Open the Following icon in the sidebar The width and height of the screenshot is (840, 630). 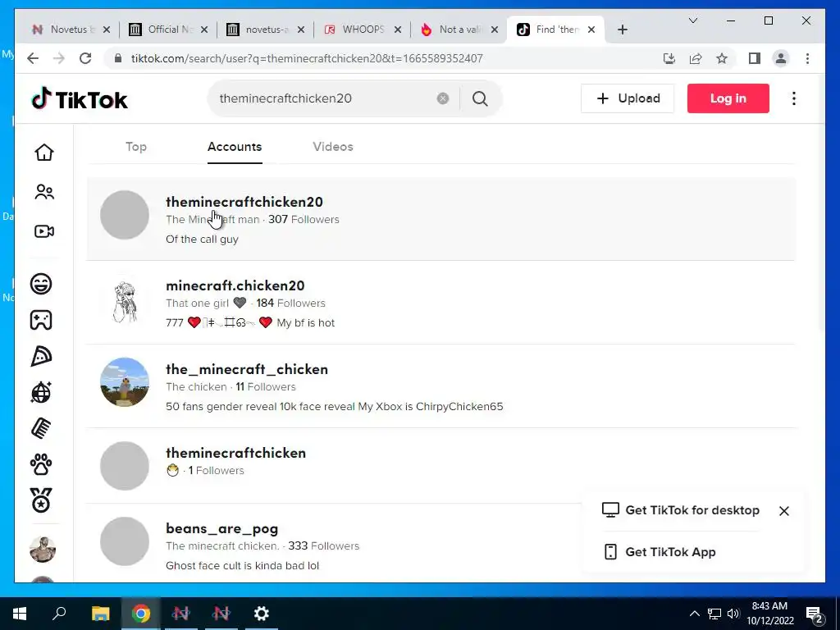pos(44,192)
